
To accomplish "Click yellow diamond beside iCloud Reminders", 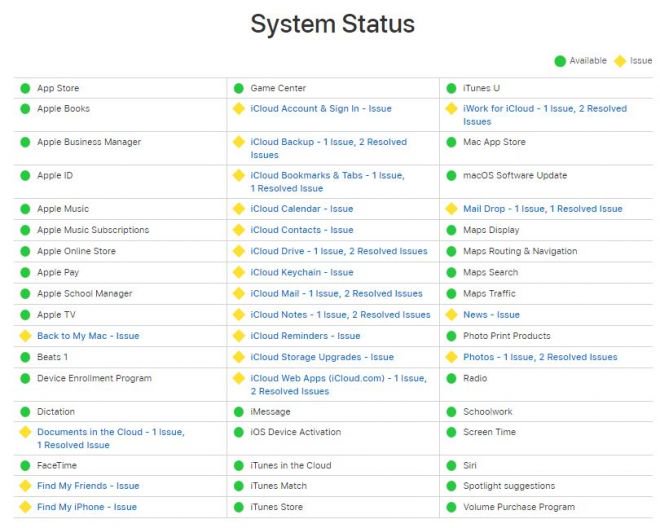I will [x=239, y=336].
